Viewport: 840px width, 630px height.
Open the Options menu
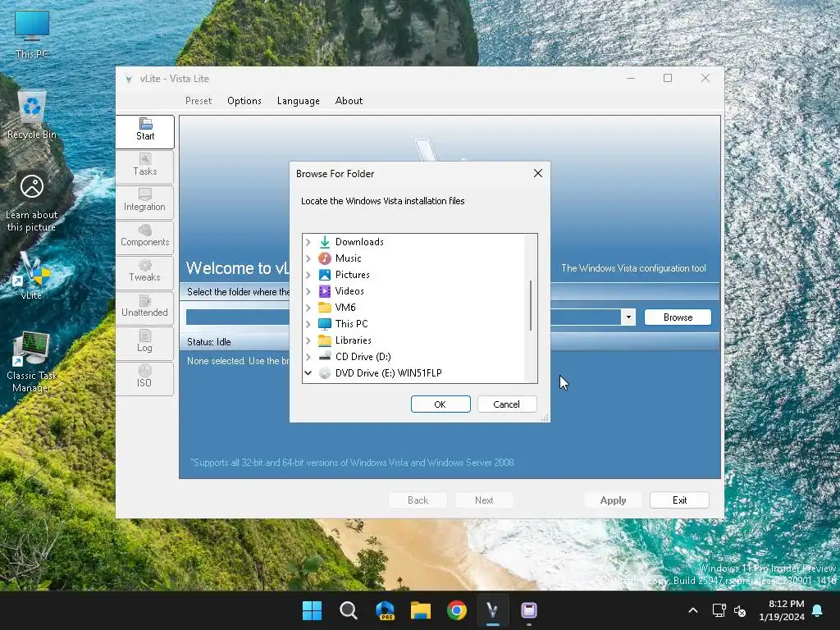(x=244, y=101)
